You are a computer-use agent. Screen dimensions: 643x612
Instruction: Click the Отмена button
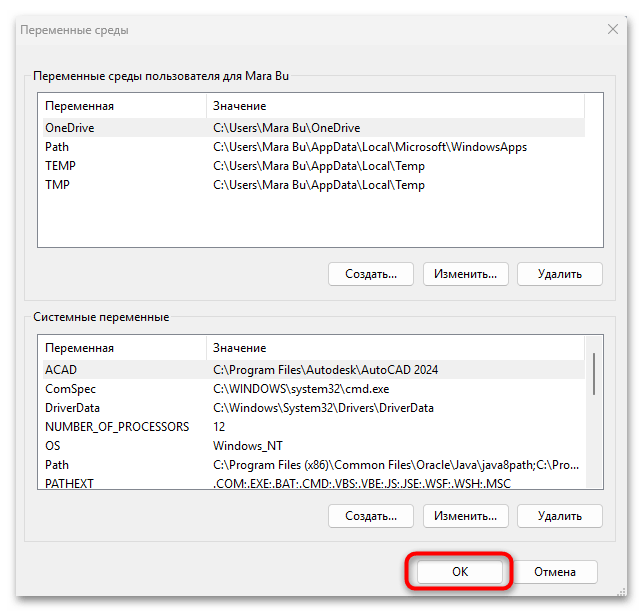554,572
